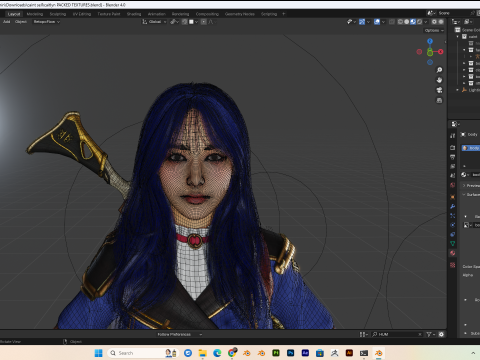Open the Render properties tab

[x=452, y=147]
